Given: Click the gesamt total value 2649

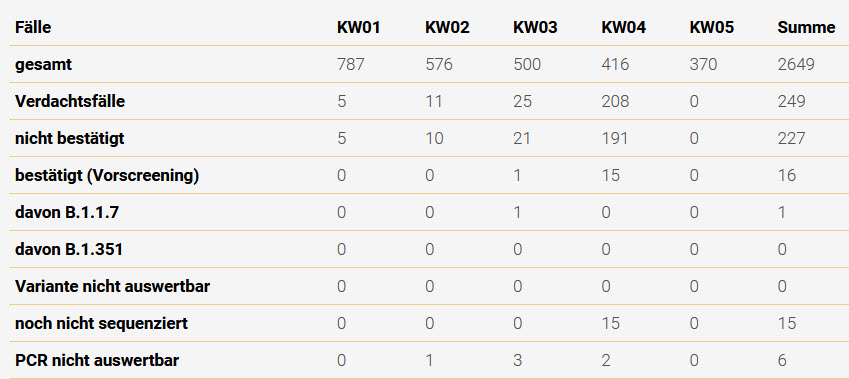Looking at the screenshot, I should pyautogui.click(x=796, y=64).
